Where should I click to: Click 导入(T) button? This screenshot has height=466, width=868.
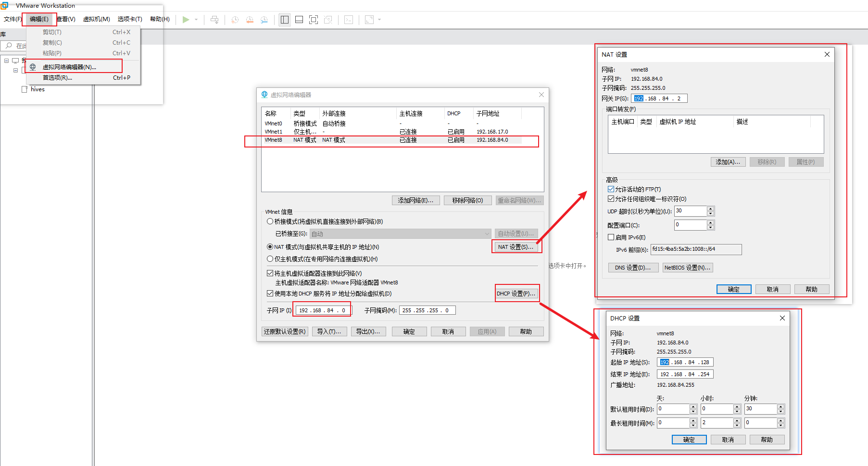(329, 331)
